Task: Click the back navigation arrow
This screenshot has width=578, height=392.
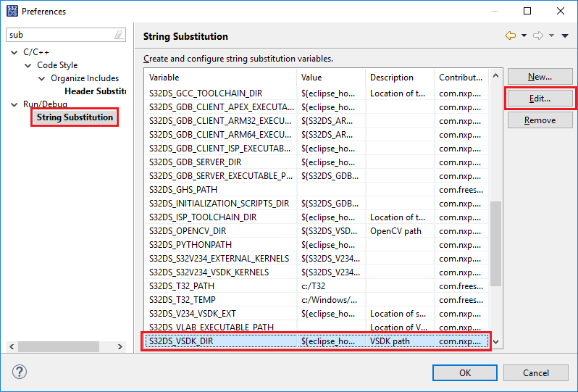Action: coord(510,36)
